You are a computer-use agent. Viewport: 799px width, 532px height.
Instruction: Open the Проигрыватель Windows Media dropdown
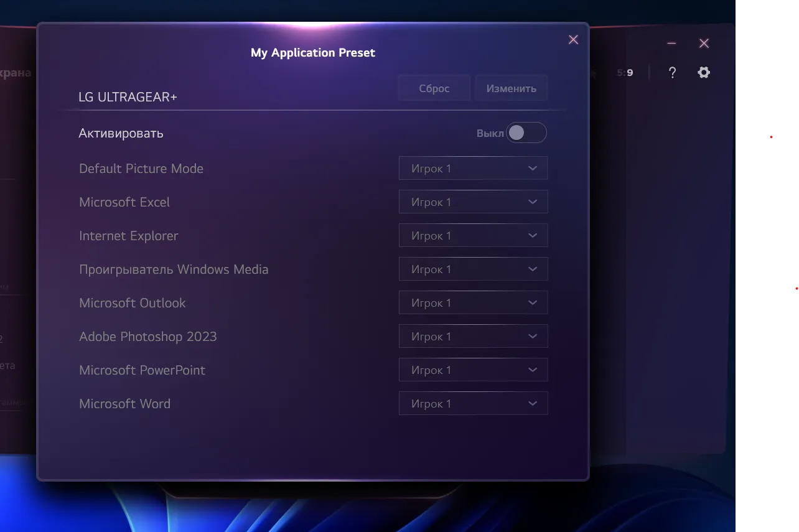pos(473,269)
